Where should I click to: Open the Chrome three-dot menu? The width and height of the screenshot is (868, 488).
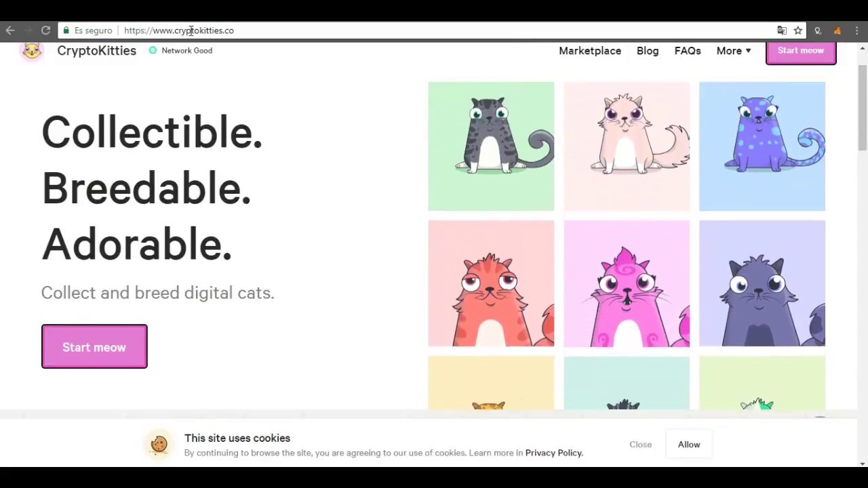pyautogui.click(x=857, y=30)
